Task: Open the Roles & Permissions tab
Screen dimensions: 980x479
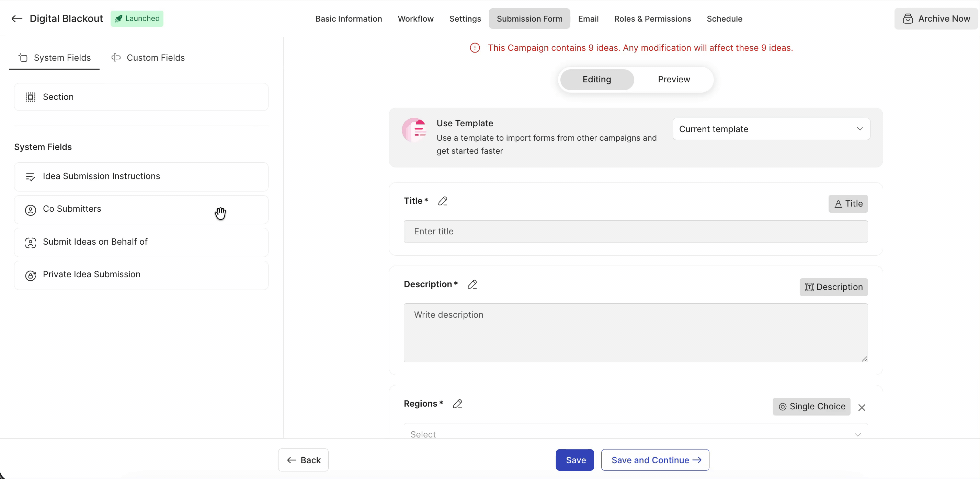Action: pos(652,19)
